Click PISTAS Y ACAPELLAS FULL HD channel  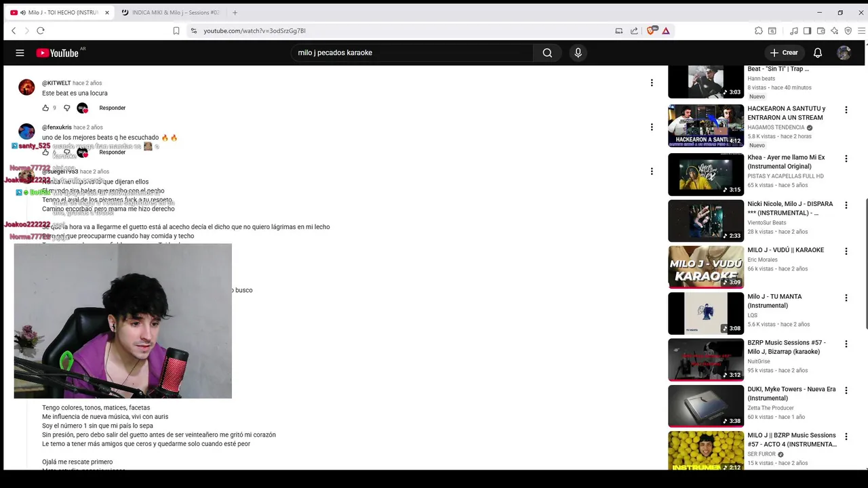pyautogui.click(x=785, y=176)
